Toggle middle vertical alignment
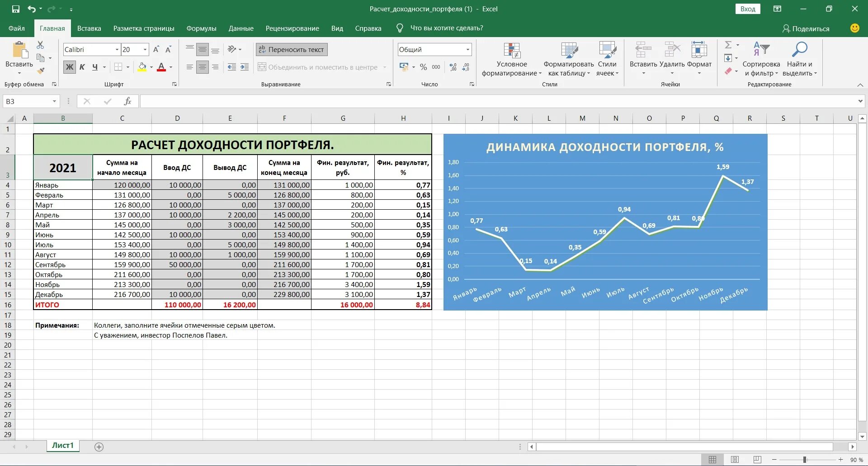 pyautogui.click(x=203, y=49)
